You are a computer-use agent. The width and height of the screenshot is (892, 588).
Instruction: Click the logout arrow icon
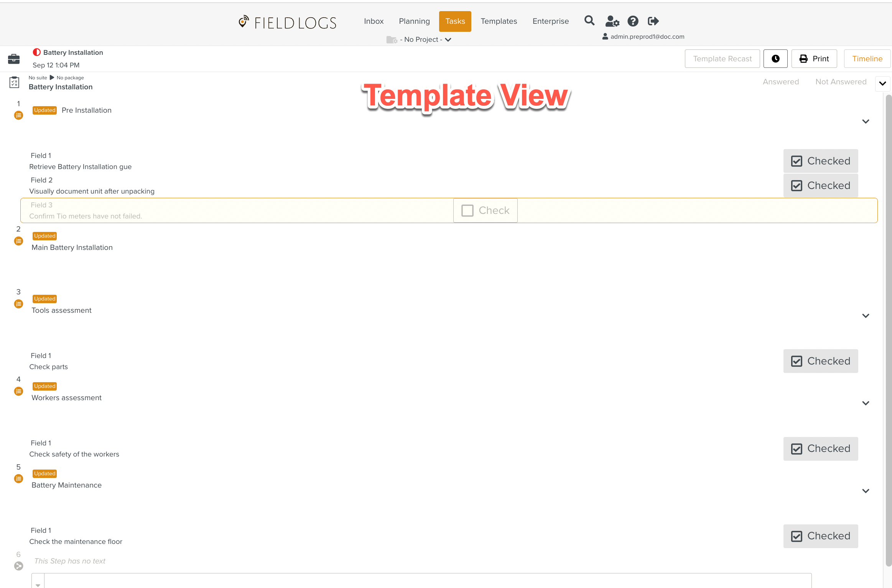[x=653, y=21]
